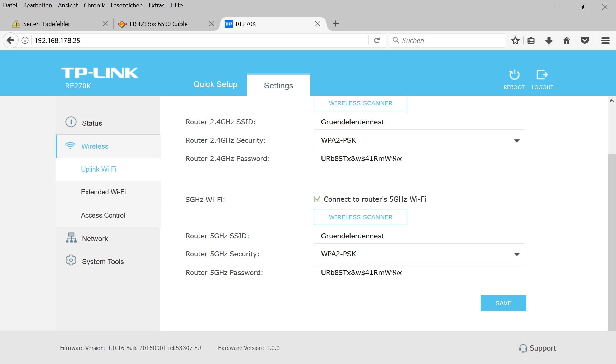Click the Network icon in sidebar

click(71, 238)
